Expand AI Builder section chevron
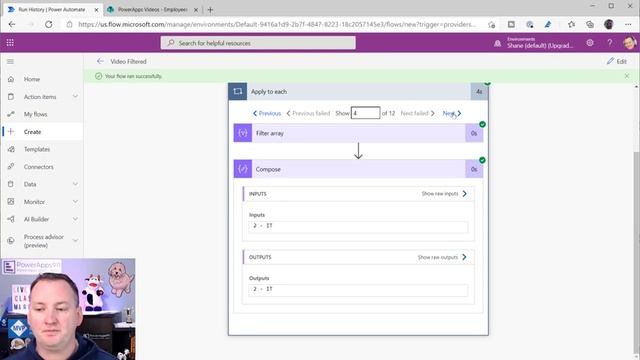The height and width of the screenshot is (360, 640). [75, 219]
